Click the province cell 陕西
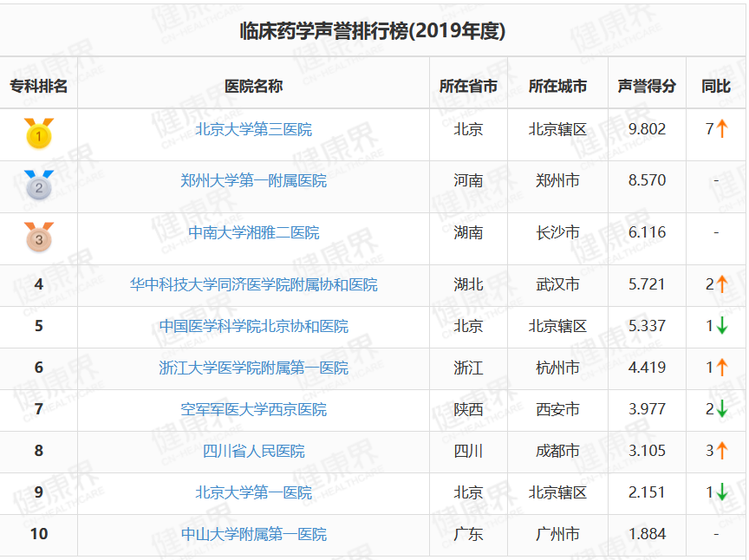 point(468,409)
